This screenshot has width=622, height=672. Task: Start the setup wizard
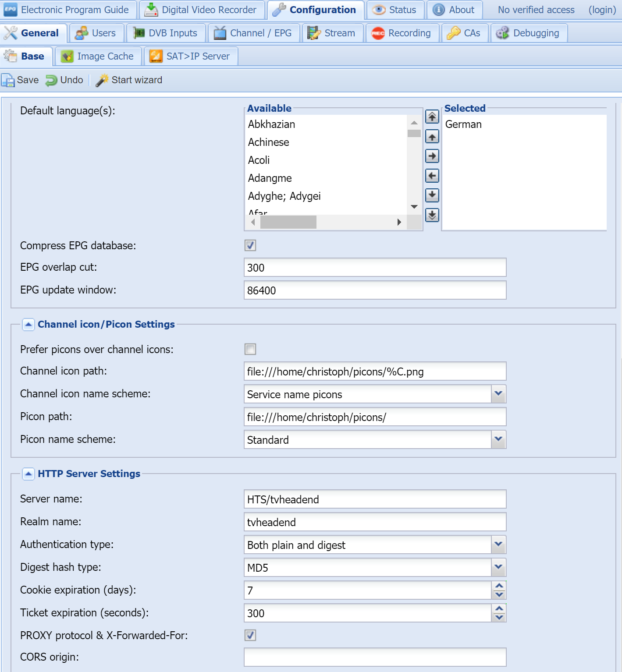129,80
